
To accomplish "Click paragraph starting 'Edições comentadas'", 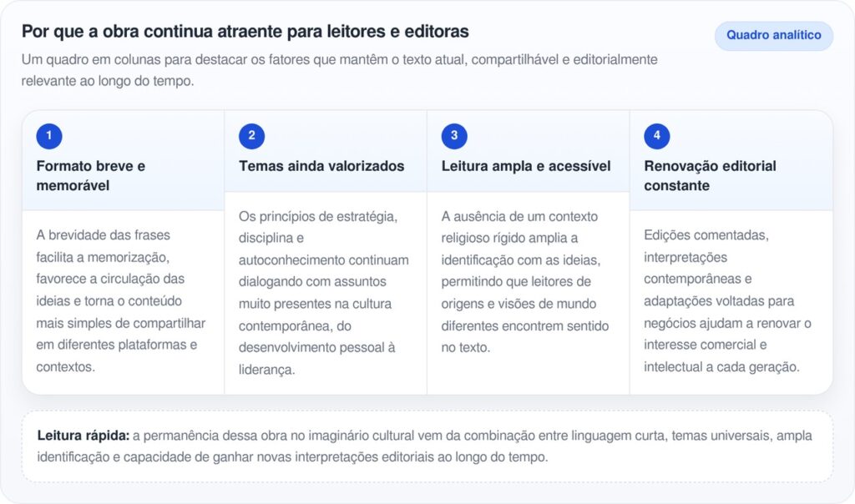I will coord(727,300).
